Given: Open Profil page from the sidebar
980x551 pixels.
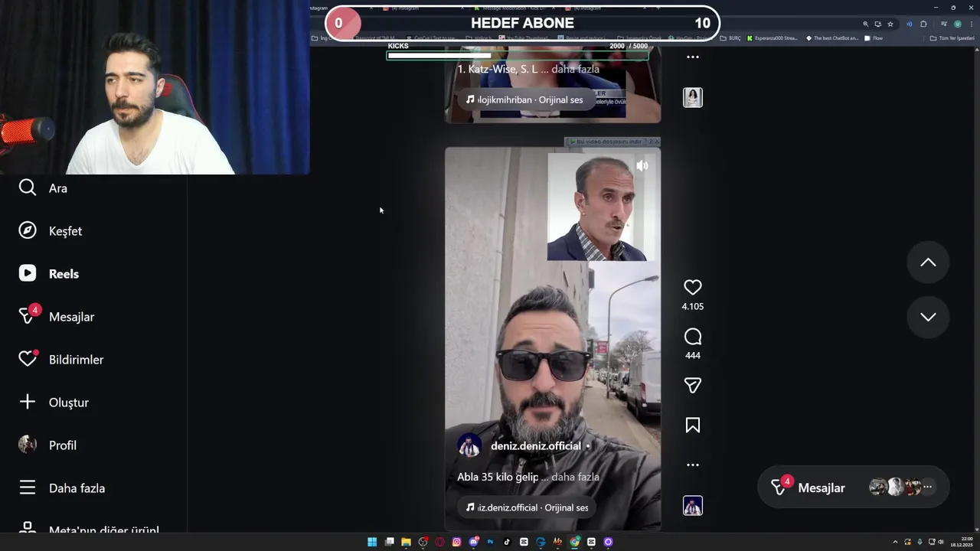Looking at the screenshot, I should tap(47, 445).
